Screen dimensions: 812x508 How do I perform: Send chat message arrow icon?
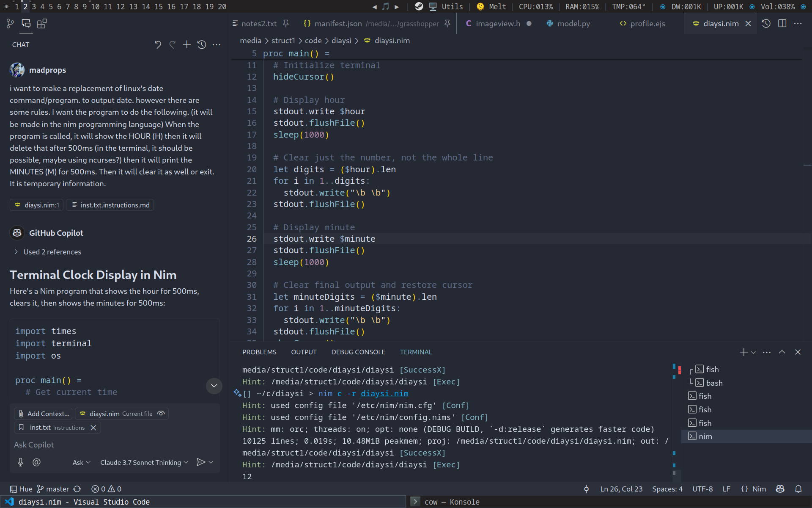201,462
